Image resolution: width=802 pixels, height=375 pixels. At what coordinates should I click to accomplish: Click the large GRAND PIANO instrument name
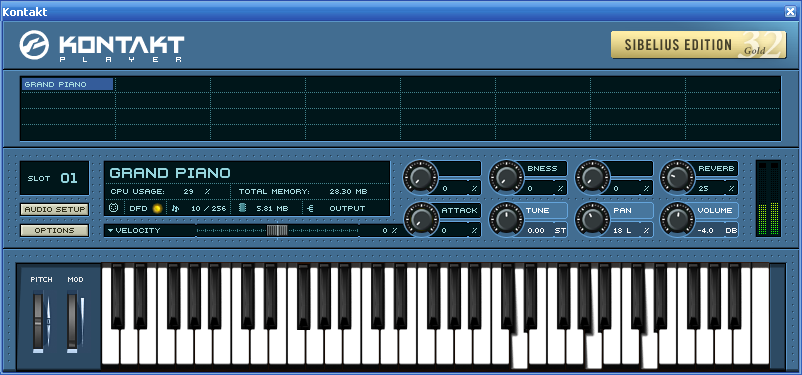[170, 173]
